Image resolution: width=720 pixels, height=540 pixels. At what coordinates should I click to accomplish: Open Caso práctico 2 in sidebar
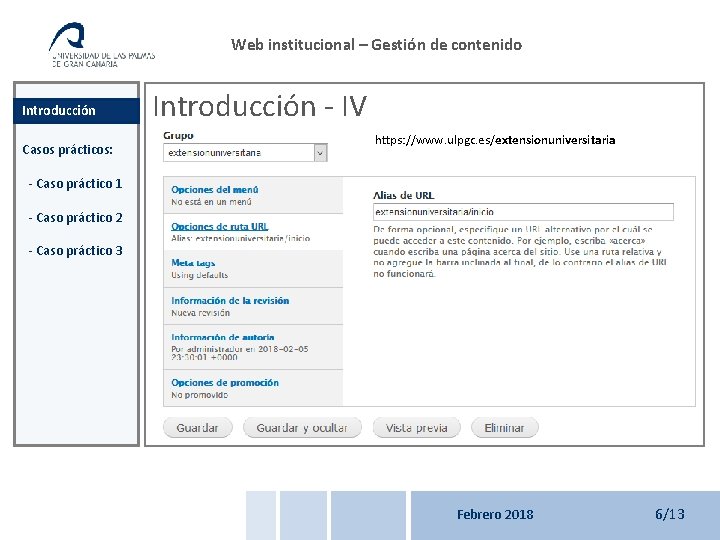(x=75, y=218)
